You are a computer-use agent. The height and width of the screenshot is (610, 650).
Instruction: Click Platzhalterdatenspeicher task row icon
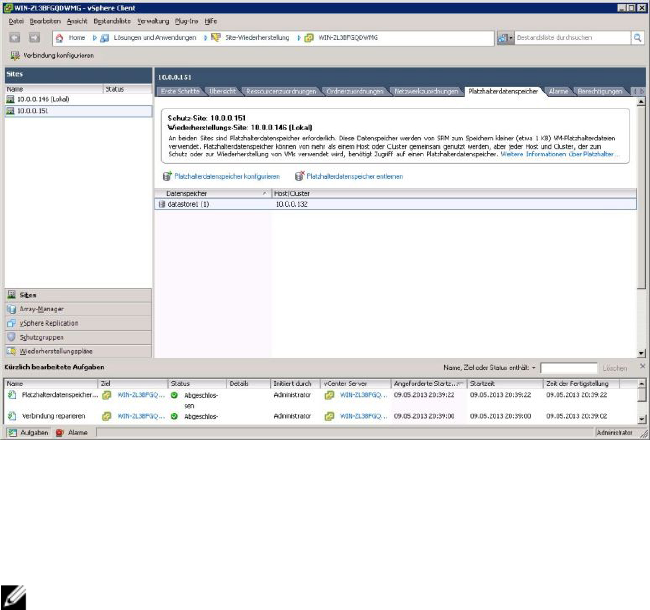[x=12, y=395]
